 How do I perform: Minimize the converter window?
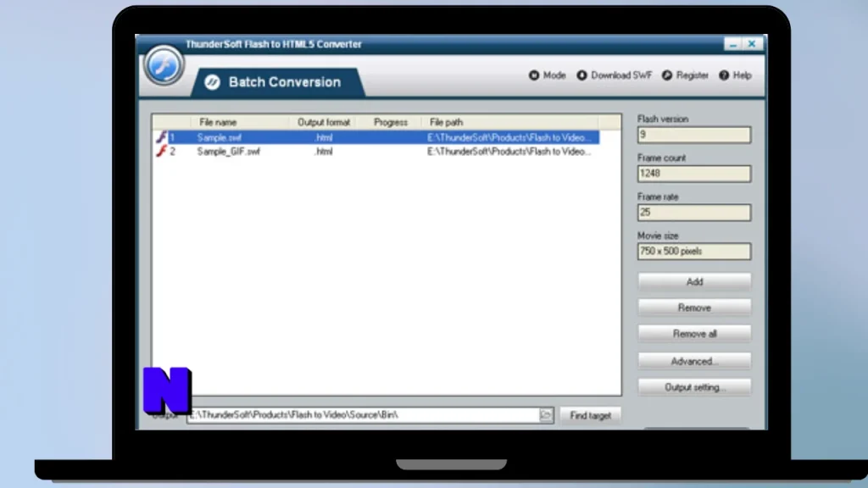(733, 44)
